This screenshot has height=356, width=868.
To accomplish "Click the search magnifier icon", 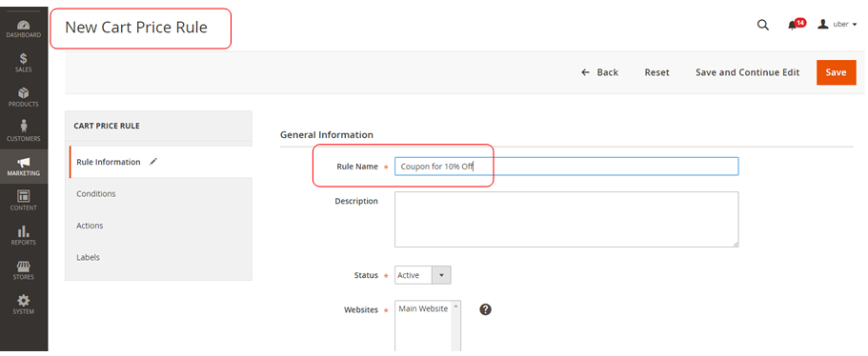I will pos(763,25).
